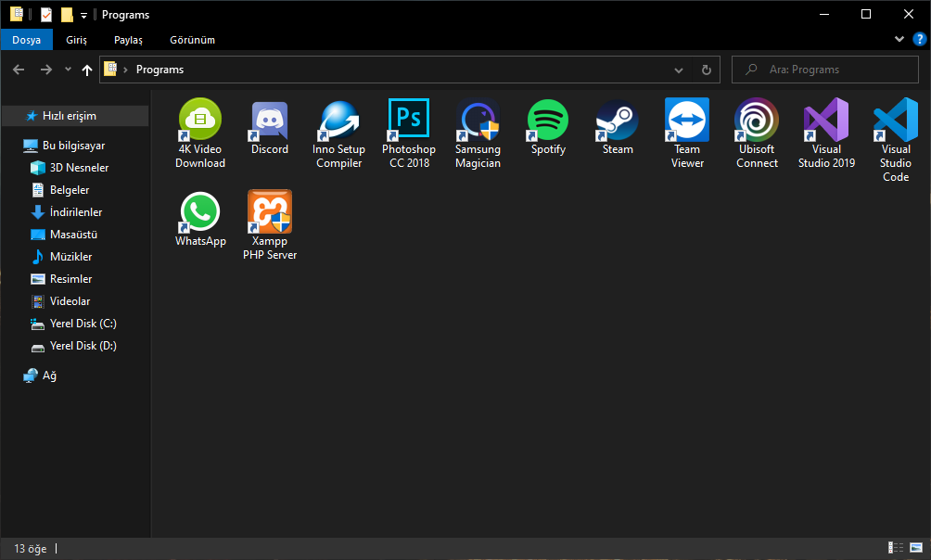The image size is (931, 560).
Task: Go up one folder level
Action: tap(87, 70)
